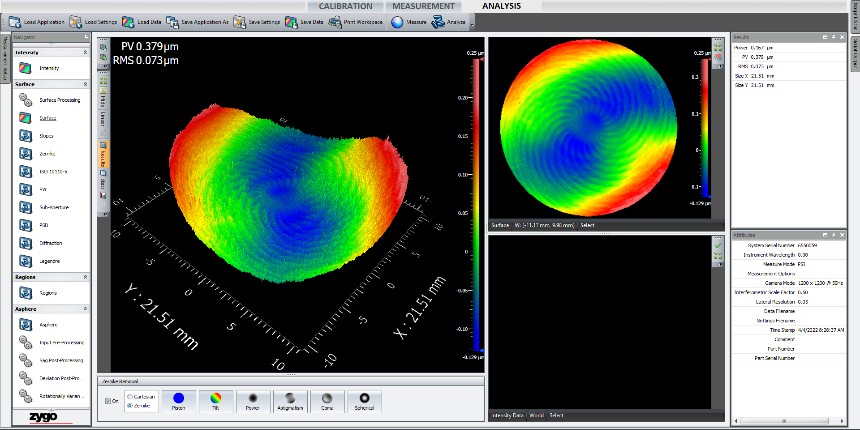Collapse the Aspheric navigator section
This screenshot has height=430, width=860.
[x=86, y=310]
